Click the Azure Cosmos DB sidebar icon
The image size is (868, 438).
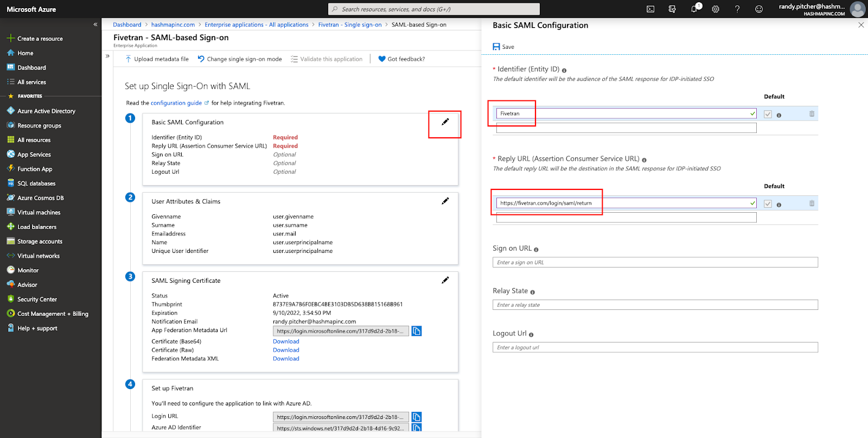pyautogui.click(x=10, y=198)
